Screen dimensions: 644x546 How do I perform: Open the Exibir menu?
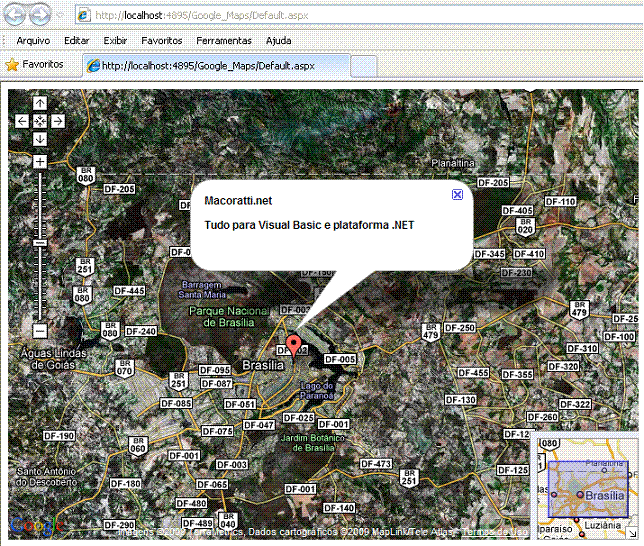(115, 41)
